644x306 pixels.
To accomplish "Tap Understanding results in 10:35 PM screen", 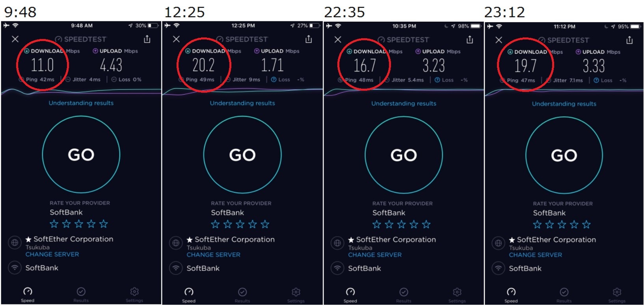I will point(404,103).
